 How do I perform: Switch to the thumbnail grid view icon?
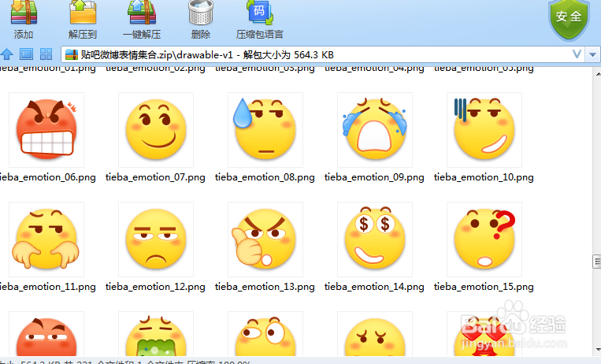point(46,54)
